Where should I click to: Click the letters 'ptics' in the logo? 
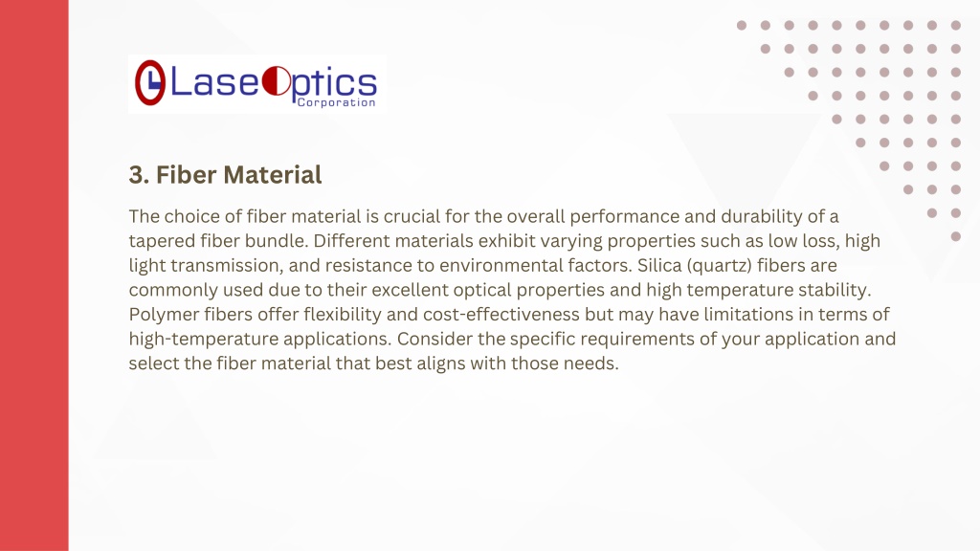point(334,85)
